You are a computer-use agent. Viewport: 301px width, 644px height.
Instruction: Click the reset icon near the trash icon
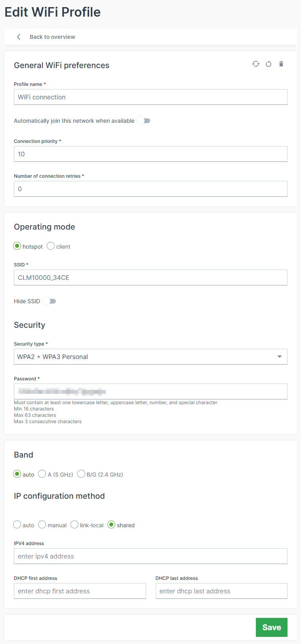[269, 64]
